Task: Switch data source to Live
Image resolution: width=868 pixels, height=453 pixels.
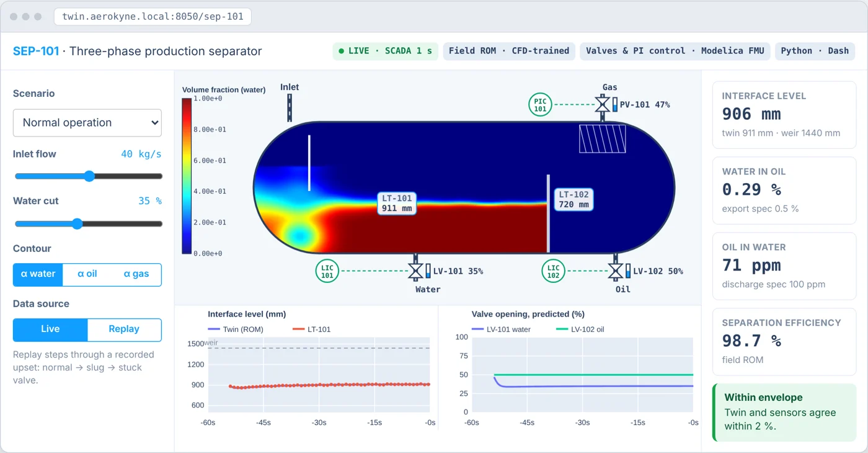Action: (50, 330)
